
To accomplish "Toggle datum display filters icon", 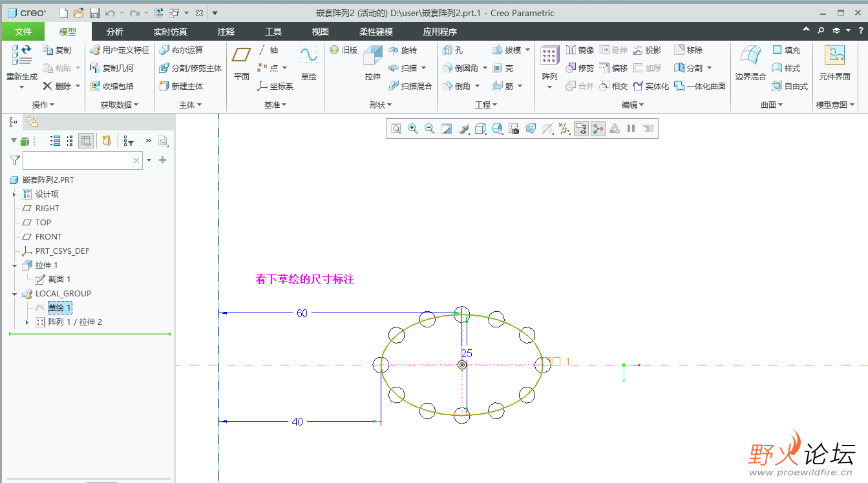I will pyautogui.click(x=564, y=128).
